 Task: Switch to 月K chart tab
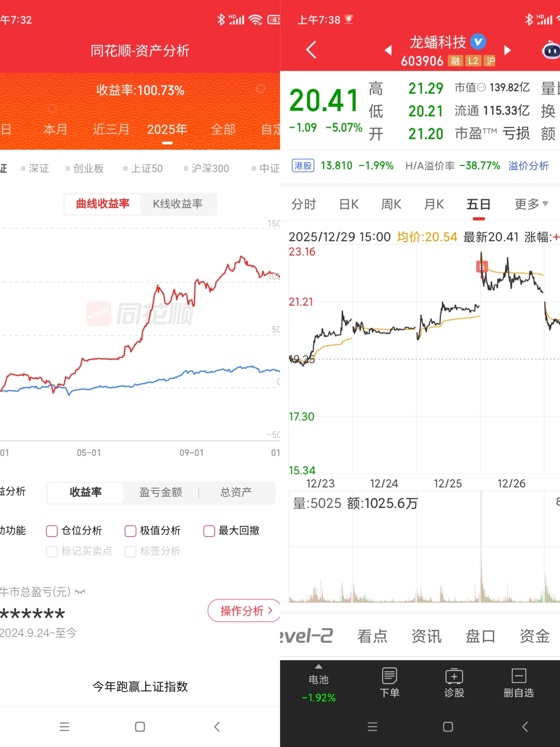(434, 204)
